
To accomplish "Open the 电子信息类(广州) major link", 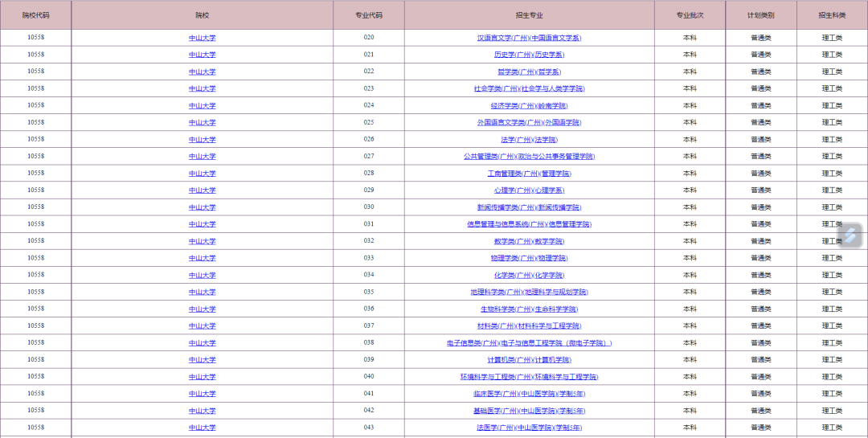I will click(529, 342).
